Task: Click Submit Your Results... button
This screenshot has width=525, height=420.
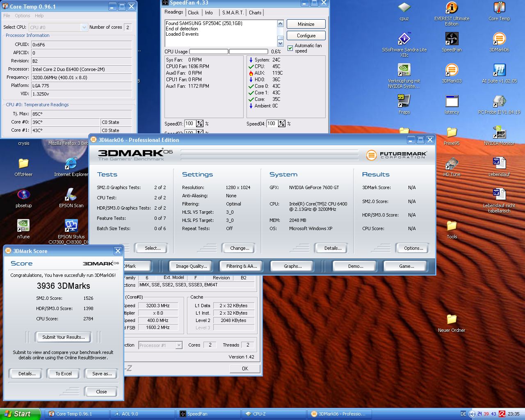Action: [64, 337]
